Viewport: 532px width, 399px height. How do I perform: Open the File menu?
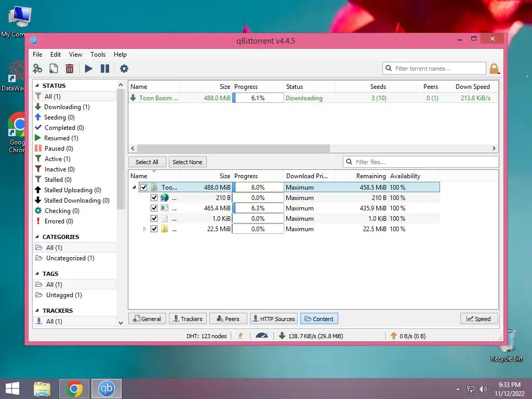37,54
